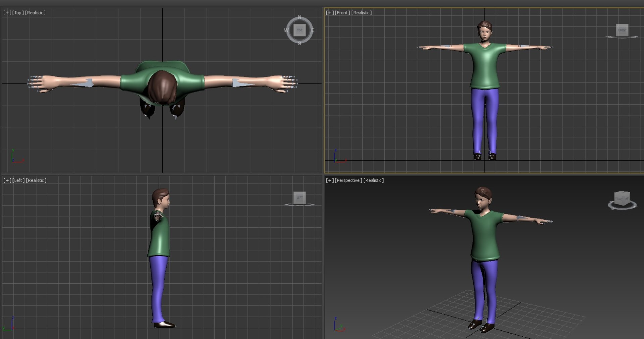Click the W direction on Top compass
644x339 pixels.
click(286, 30)
